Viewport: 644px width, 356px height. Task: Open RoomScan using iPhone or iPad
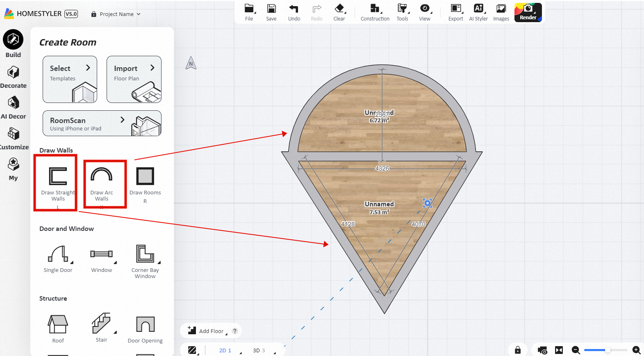[102, 123]
